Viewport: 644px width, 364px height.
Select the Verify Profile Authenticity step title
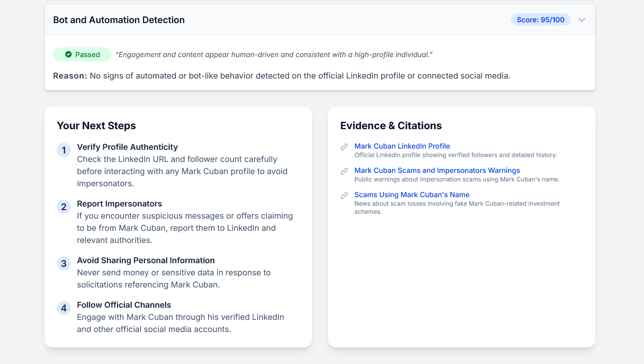coord(127,147)
